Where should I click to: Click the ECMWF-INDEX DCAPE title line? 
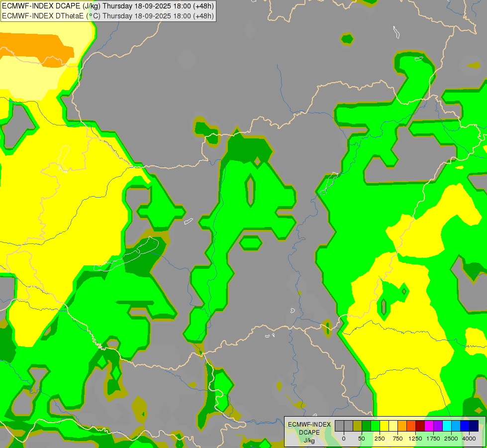click(108, 6)
